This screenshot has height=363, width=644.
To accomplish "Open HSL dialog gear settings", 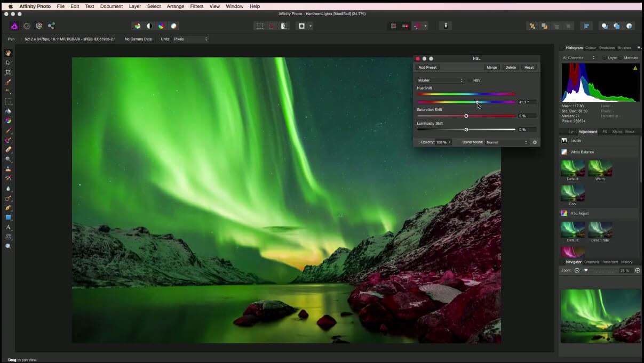I will click(x=535, y=142).
